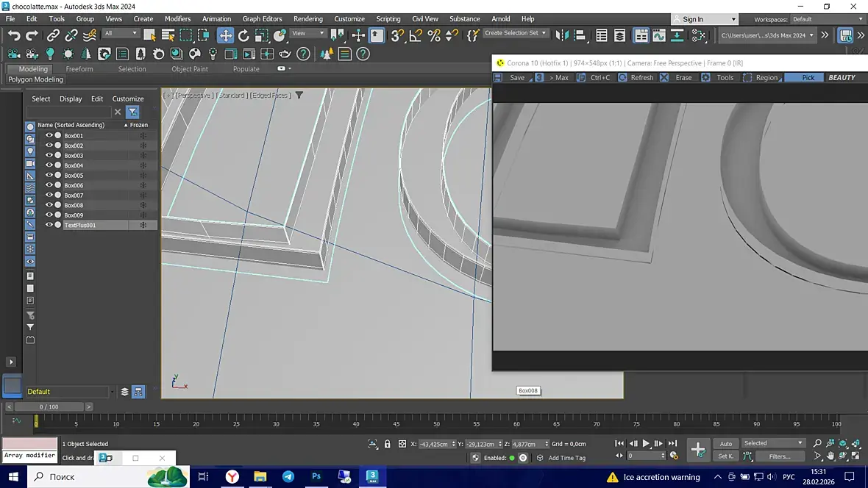Toggle visibility of TextPlus001 object
868x488 pixels.
tap(49, 225)
